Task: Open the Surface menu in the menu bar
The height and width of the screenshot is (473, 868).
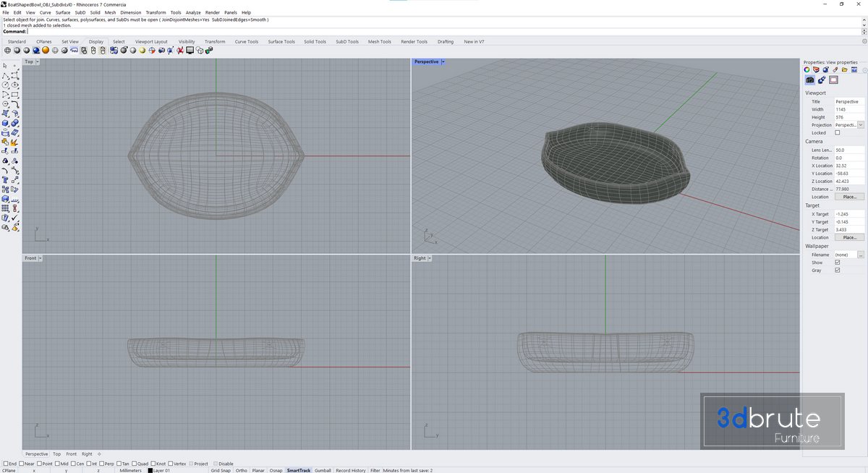Action: 63,12
